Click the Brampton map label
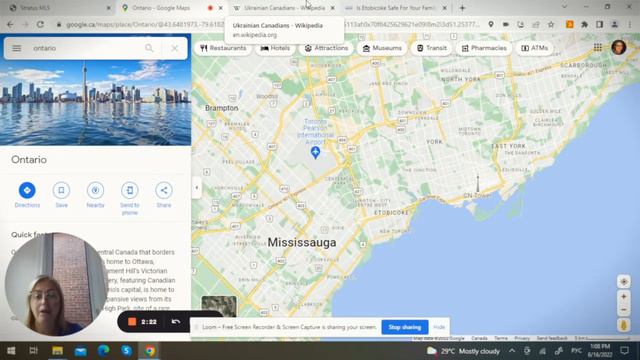The width and height of the screenshot is (640, 360). click(222, 108)
